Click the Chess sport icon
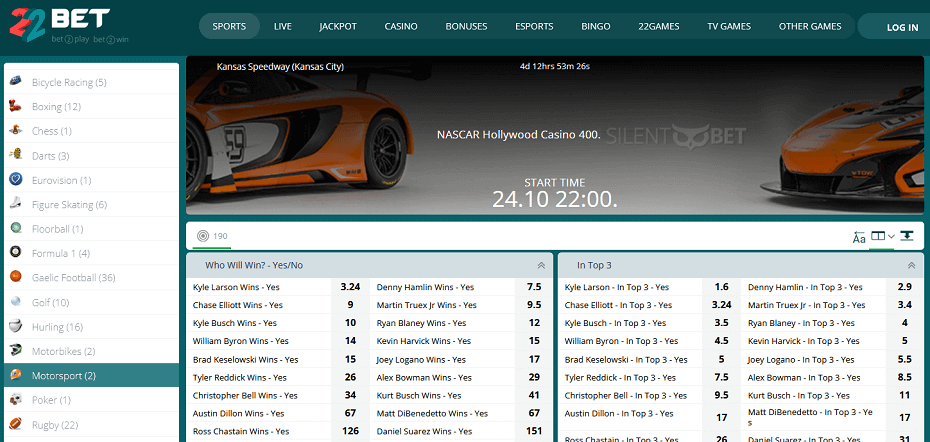This screenshot has width=930, height=442. [16, 131]
